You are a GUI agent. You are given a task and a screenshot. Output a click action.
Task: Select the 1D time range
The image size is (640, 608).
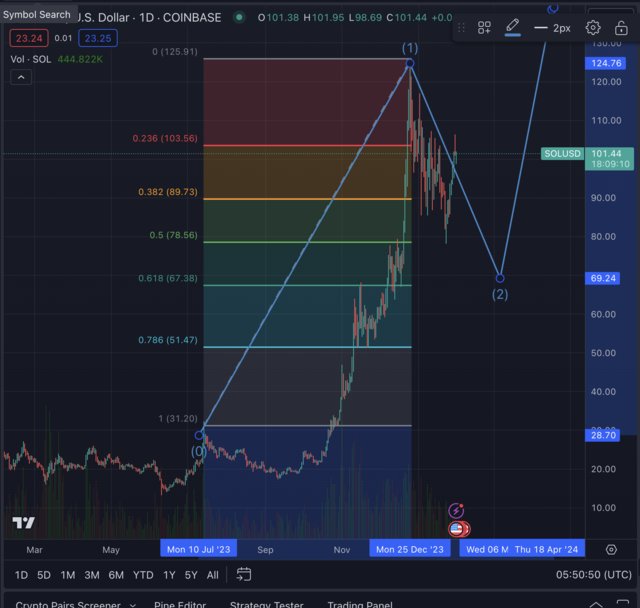21,575
